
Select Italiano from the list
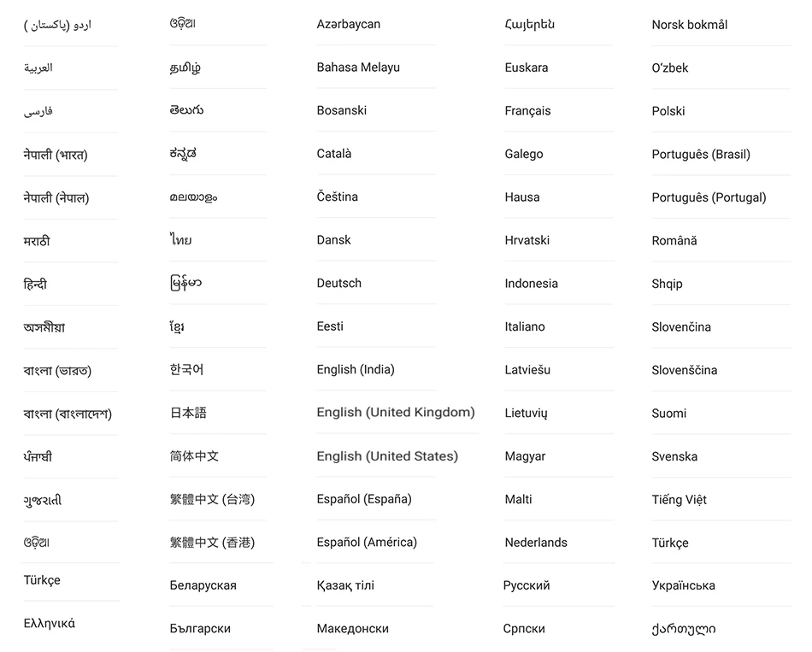[525, 326]
